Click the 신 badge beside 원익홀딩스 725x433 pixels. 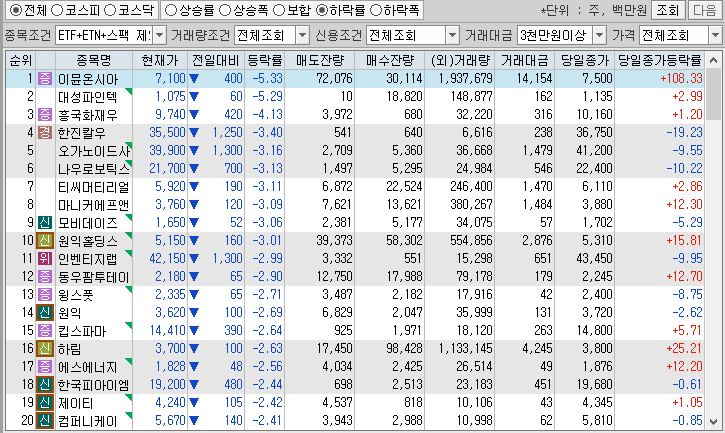pos(45,241)
